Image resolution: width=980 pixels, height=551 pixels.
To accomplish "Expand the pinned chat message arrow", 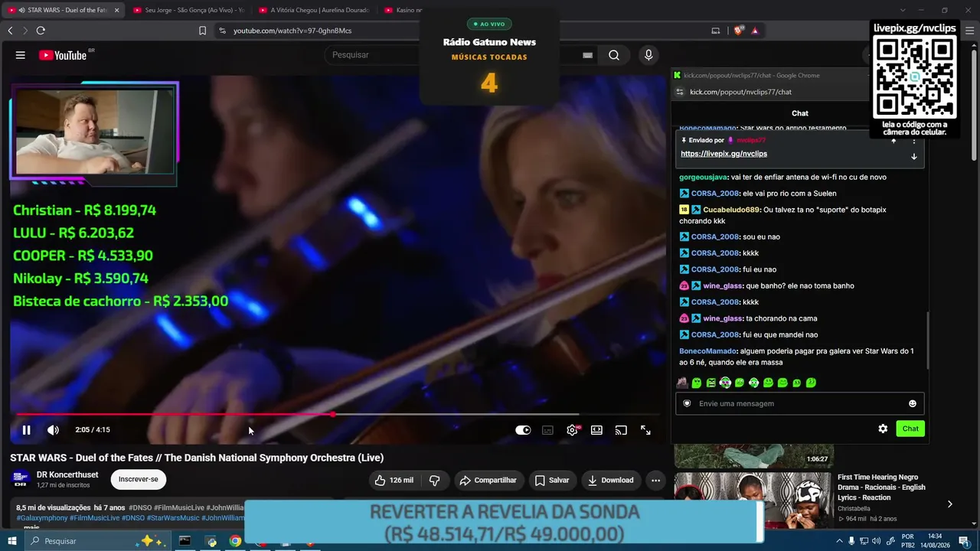I will (x=913, y=156).
